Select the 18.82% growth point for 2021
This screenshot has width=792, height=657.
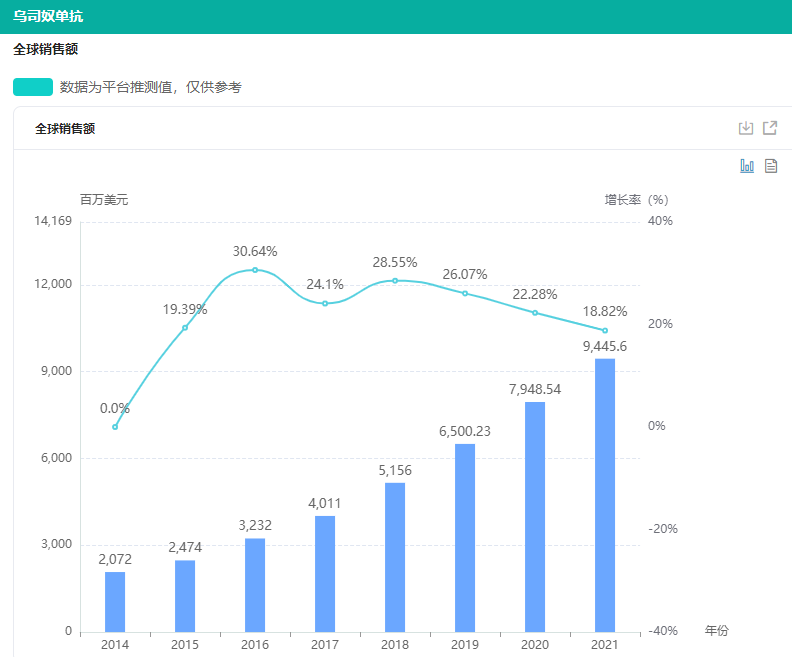point(605,330)
